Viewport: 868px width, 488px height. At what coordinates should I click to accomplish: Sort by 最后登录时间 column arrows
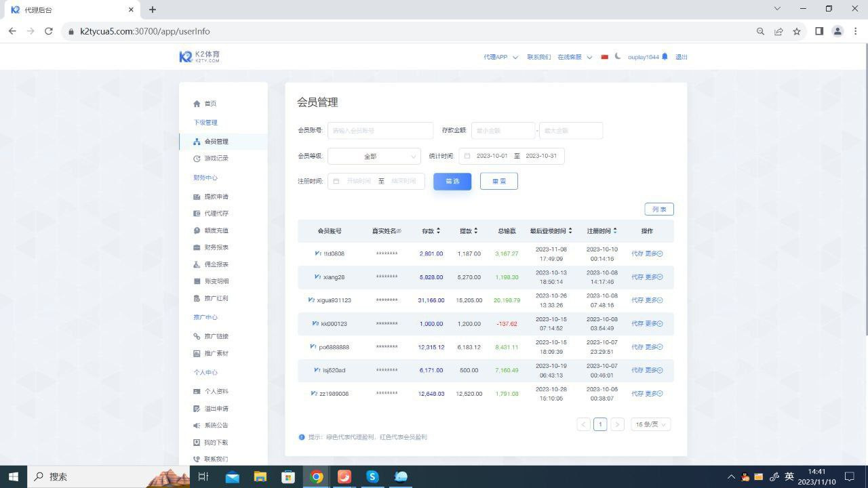tap(570, 231)
